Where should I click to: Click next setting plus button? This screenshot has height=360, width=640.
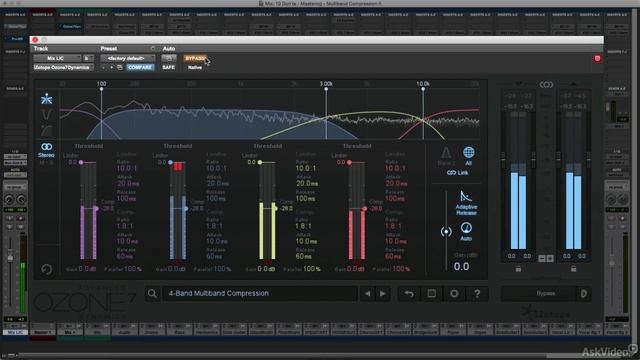(111, 67)
